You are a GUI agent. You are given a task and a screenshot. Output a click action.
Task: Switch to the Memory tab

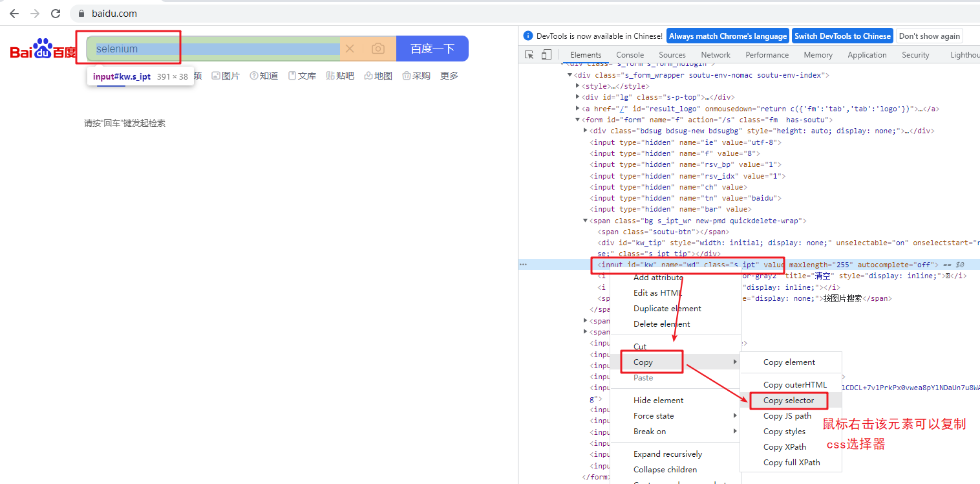818,55
